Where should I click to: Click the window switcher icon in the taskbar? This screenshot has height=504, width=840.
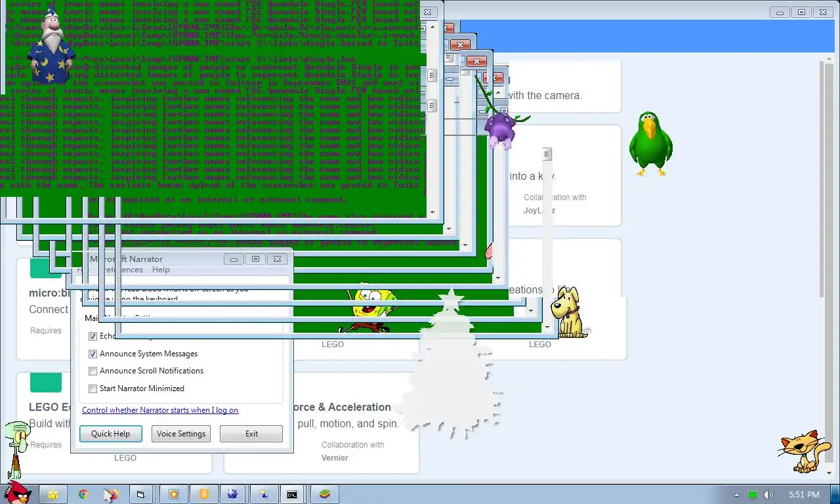point(140,494)
